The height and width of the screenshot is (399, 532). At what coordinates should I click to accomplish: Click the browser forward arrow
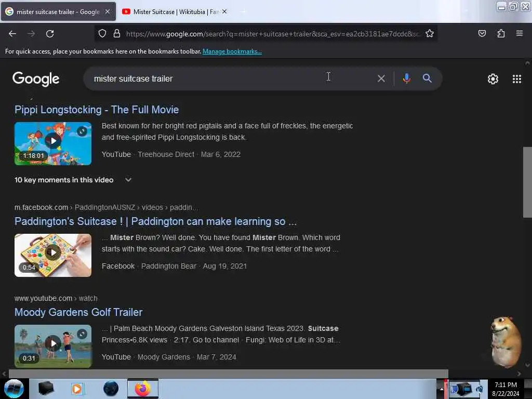click(x=31, y=34)
